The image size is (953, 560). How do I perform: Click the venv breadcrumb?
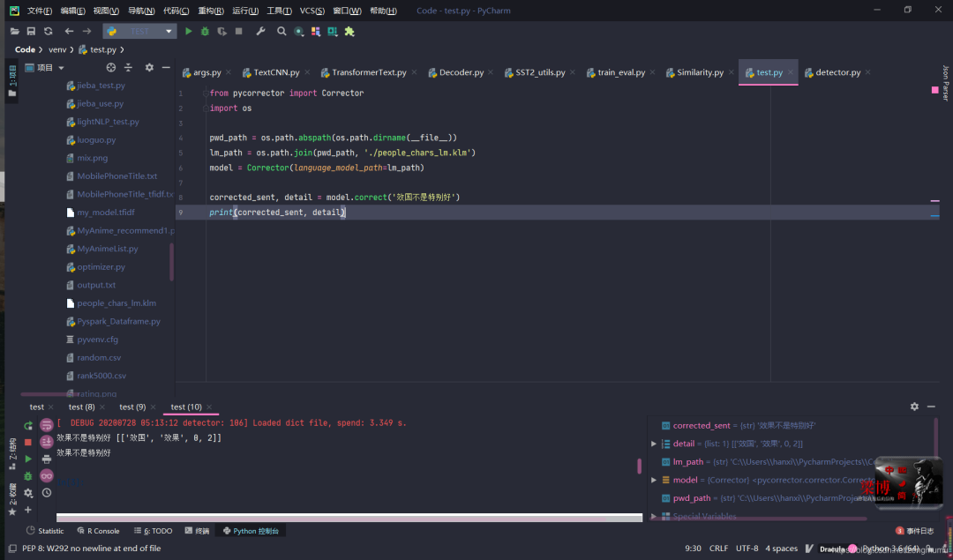pos(57,49)
